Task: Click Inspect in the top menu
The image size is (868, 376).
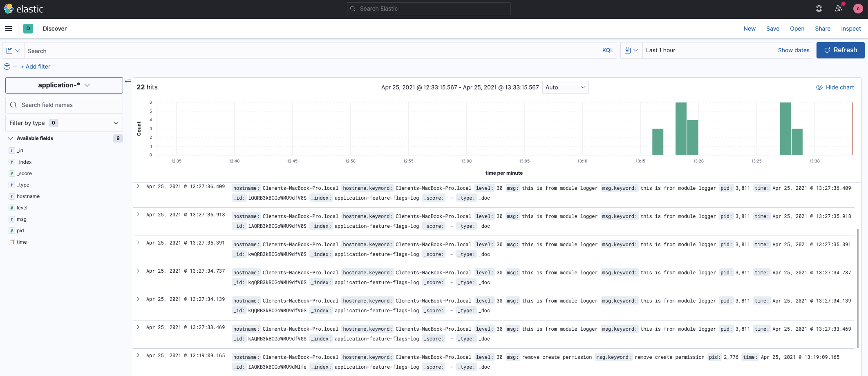Action: pyautogui.click(x=851, y=29)
